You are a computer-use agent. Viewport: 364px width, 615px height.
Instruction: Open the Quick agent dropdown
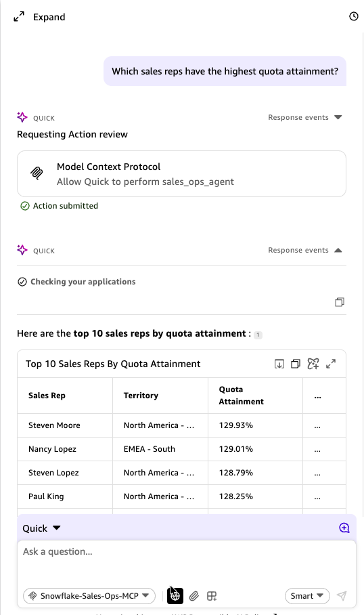pos(41,528)
